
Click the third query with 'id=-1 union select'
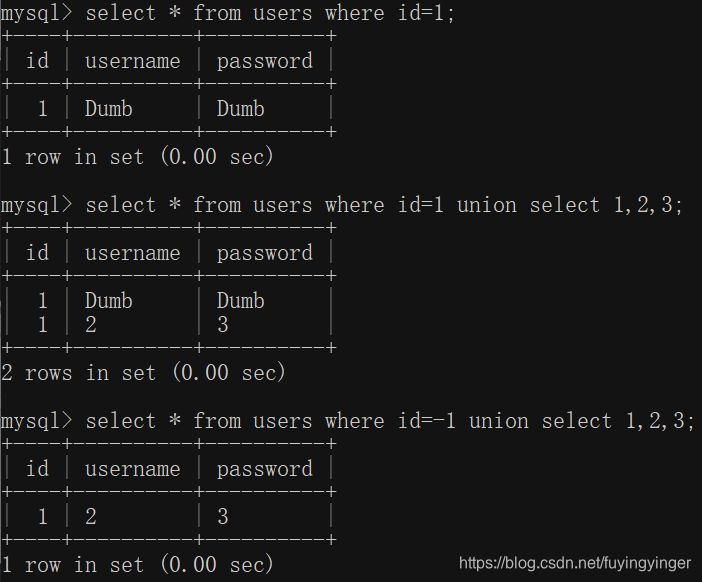click(390, 421)
